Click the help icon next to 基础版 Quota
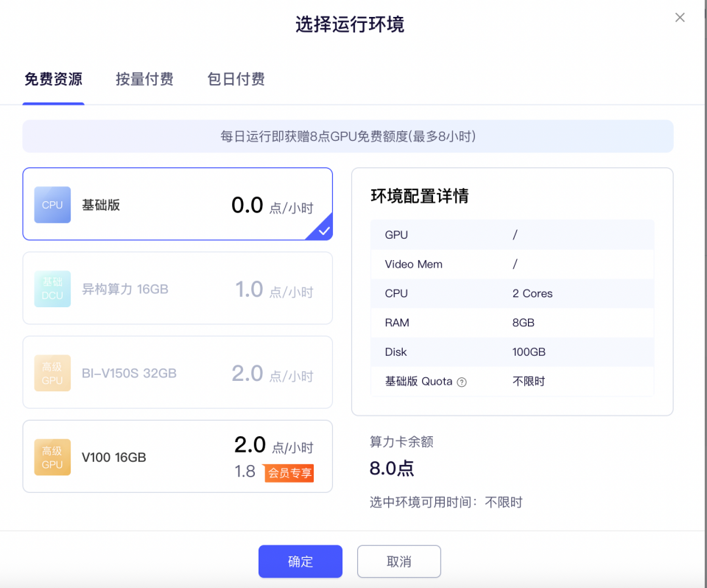The width and height of the screenshot is (707, 588). click(x=462, y=382)
